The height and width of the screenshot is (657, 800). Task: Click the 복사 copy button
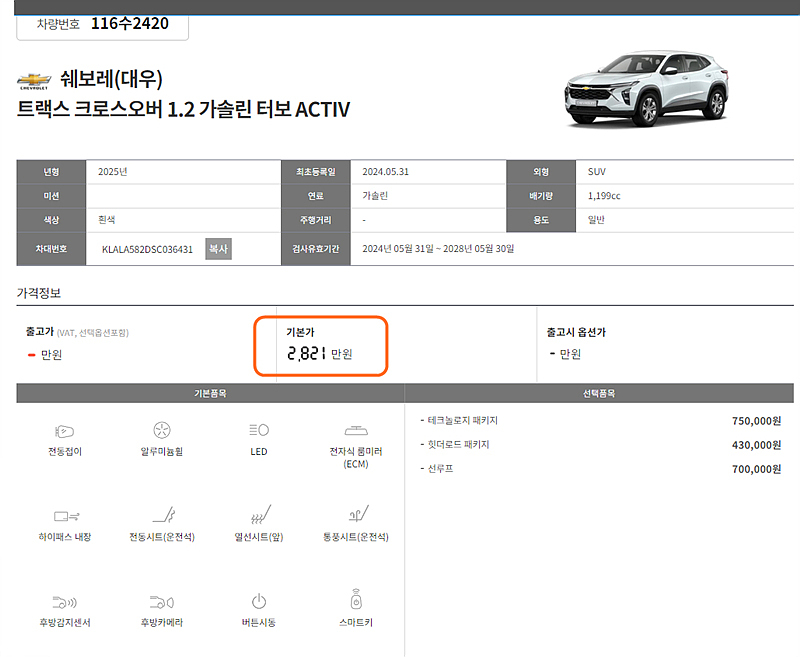pyautogui.click(x=218, y=249)
